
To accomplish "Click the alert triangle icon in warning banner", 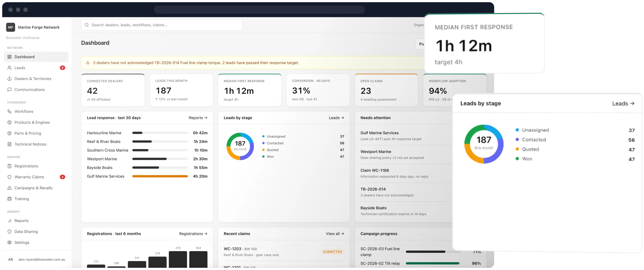I will (x=88, y=63).
